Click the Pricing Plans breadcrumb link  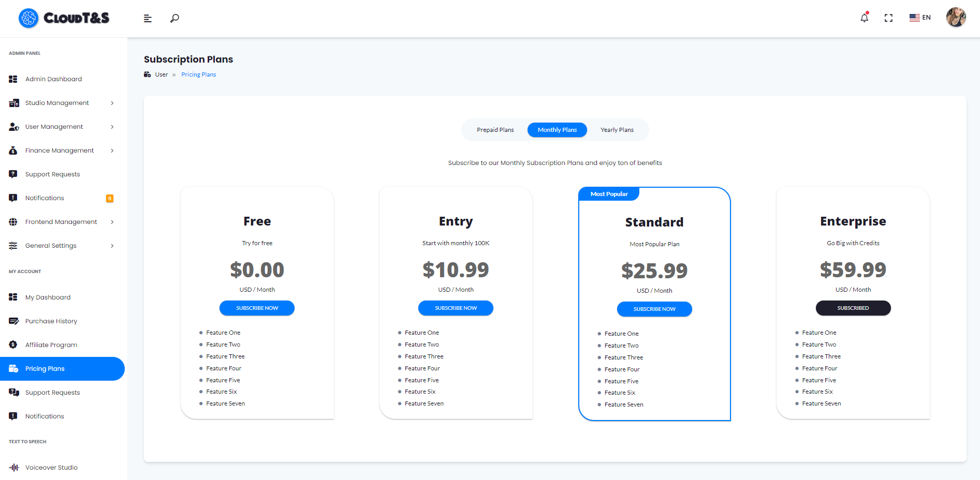198,74
